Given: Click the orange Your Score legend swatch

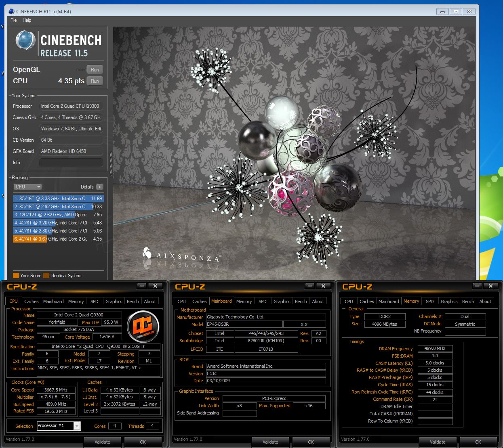Looking at the screenshot, I should pyautogui.click(x=16, y=276).
